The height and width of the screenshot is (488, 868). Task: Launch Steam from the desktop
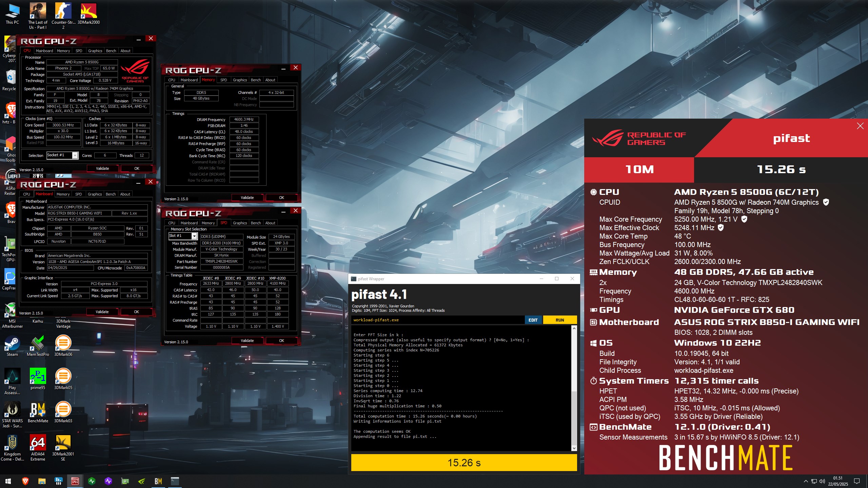click(12, 346)
